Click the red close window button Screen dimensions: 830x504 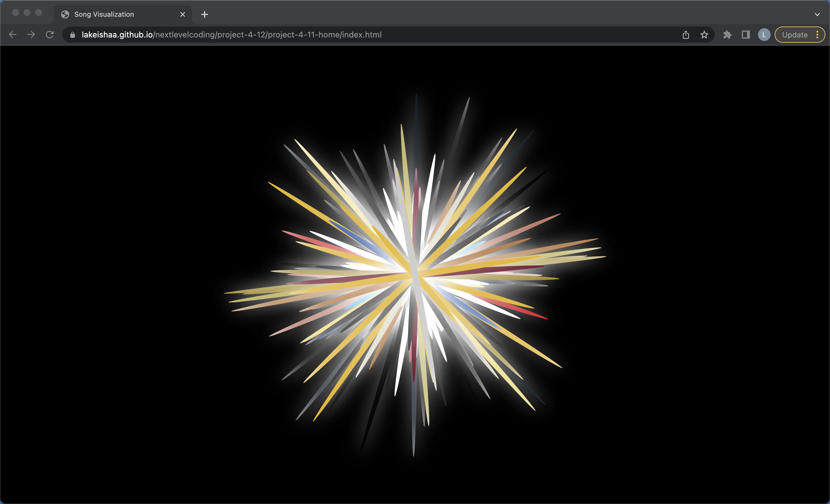16,12
